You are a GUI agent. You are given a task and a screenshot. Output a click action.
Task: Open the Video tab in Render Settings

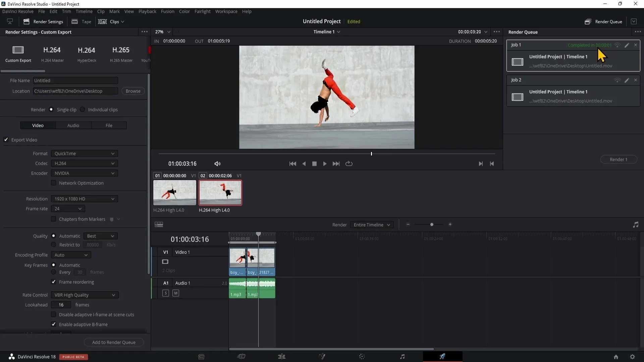click(38, 125)
